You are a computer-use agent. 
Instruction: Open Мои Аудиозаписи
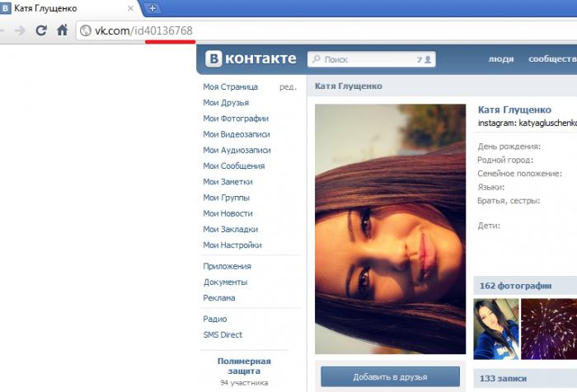point(237,150)
